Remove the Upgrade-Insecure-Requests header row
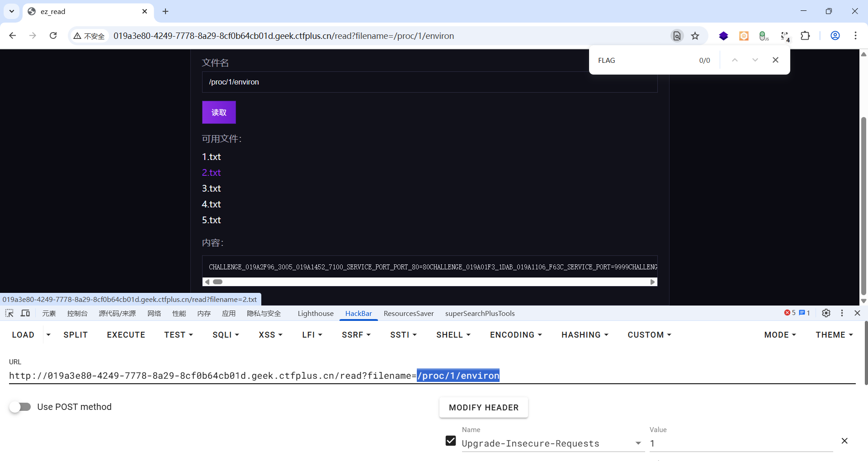 (x=844, y=441)
